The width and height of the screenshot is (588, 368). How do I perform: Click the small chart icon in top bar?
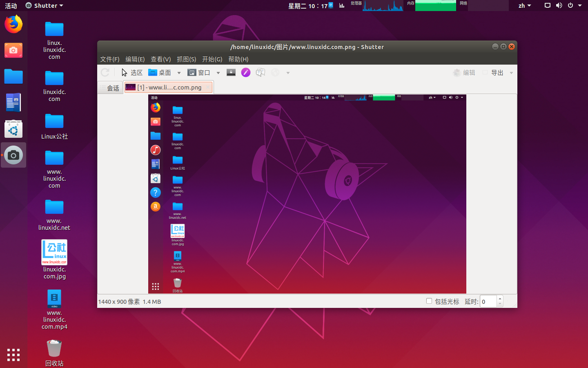pos(342,6)
